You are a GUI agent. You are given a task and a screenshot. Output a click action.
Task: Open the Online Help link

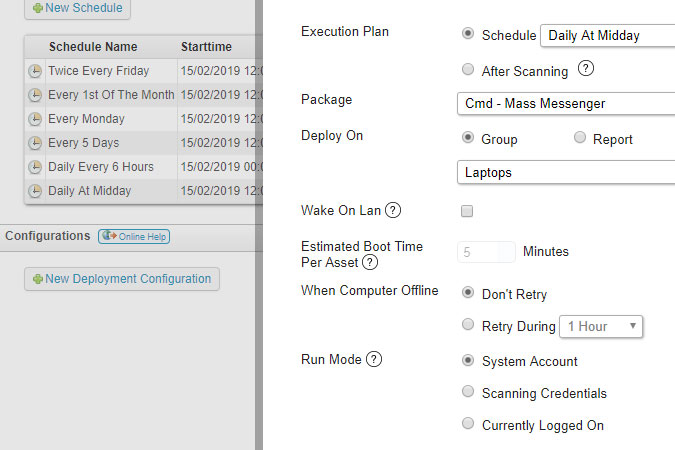coord(134,237)
